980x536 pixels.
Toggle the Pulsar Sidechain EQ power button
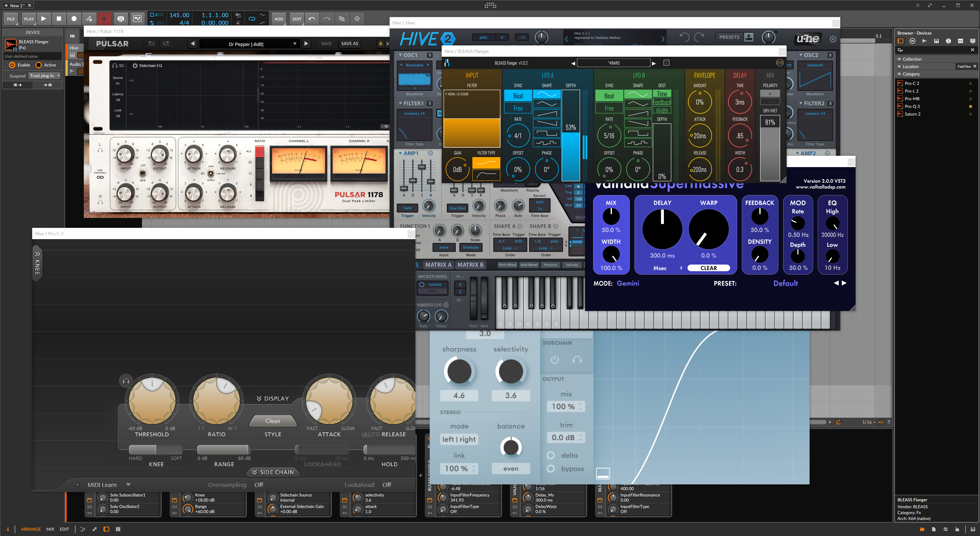point(135,66)
